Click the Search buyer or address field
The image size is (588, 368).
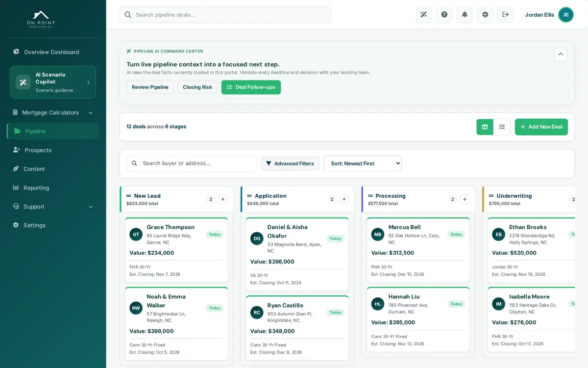pyautogui.click(x=191, y=163)
